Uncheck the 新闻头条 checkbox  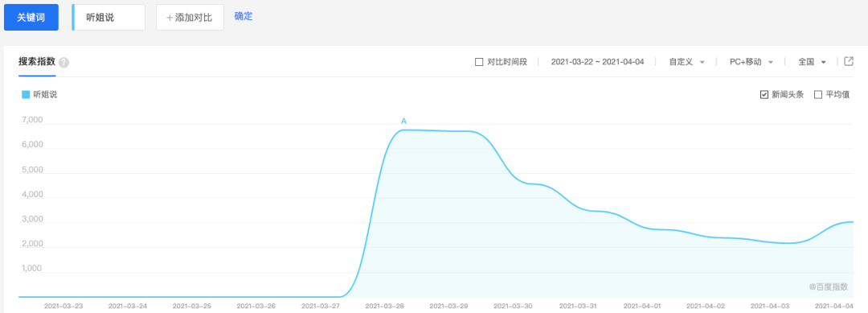pos(764,95)
